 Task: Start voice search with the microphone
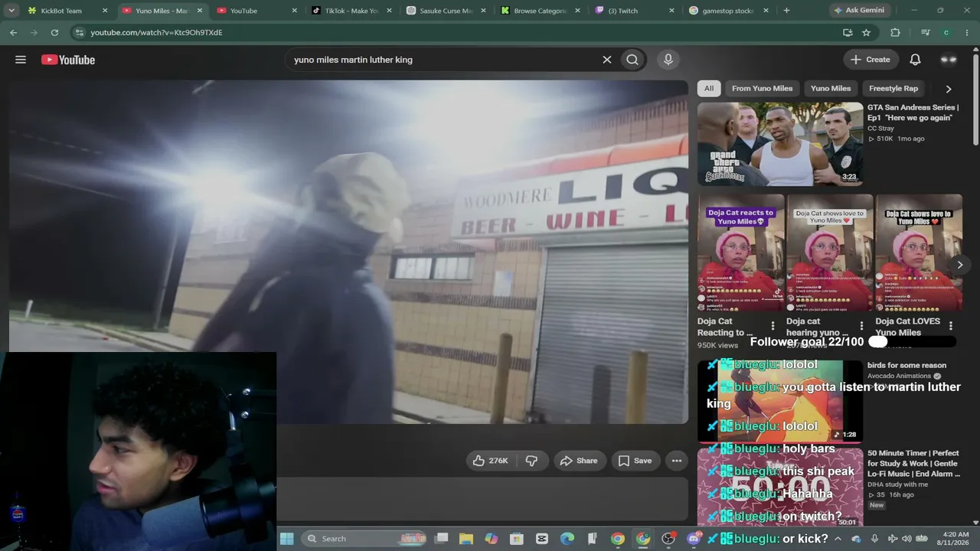point(668,60)
